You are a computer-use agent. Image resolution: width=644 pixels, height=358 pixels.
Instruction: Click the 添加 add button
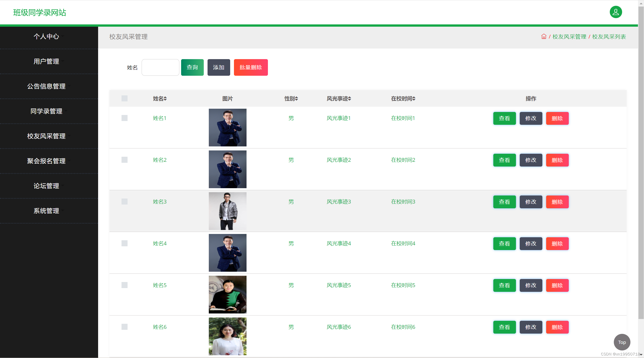point(219,67)
